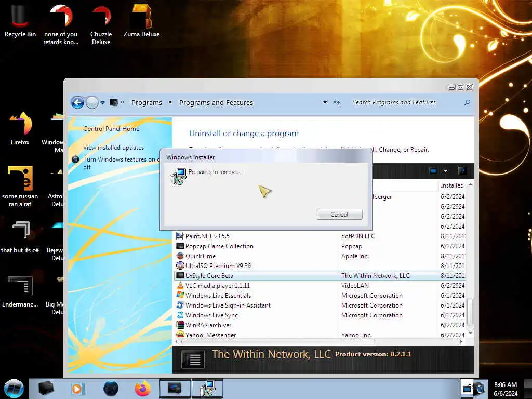
Task: Select Paint.NET v3.5.5 row
Action: [320, 236]
